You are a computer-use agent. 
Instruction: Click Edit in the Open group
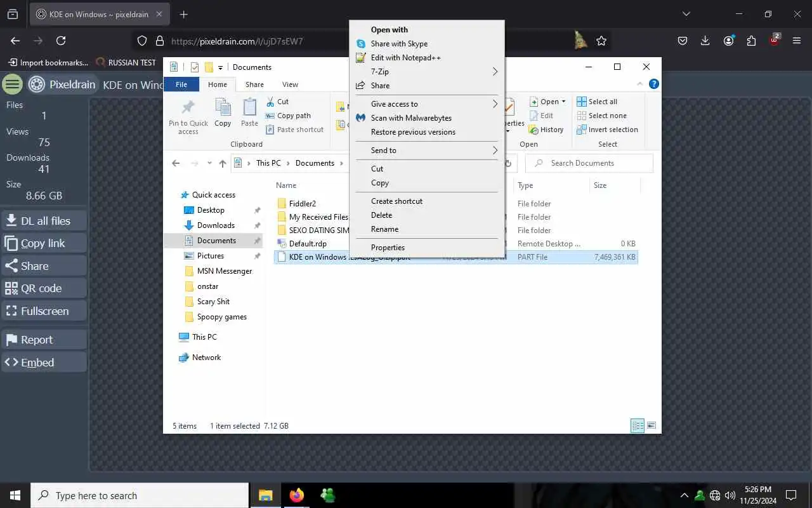coord(541,116)
